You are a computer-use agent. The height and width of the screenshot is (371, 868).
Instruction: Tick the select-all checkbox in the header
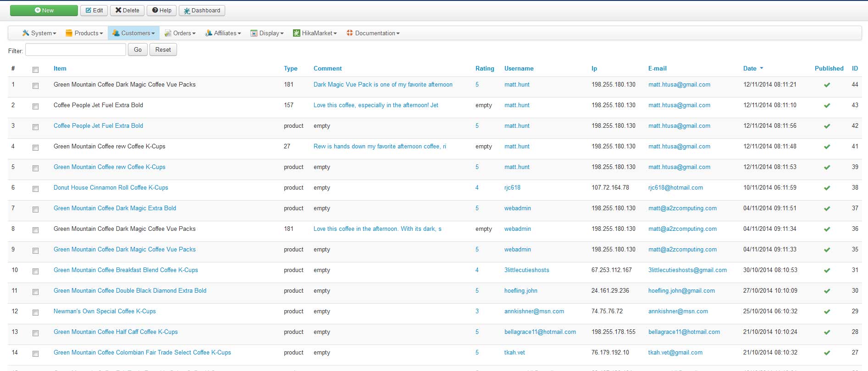pyautogui.click(x=35, y=70)
